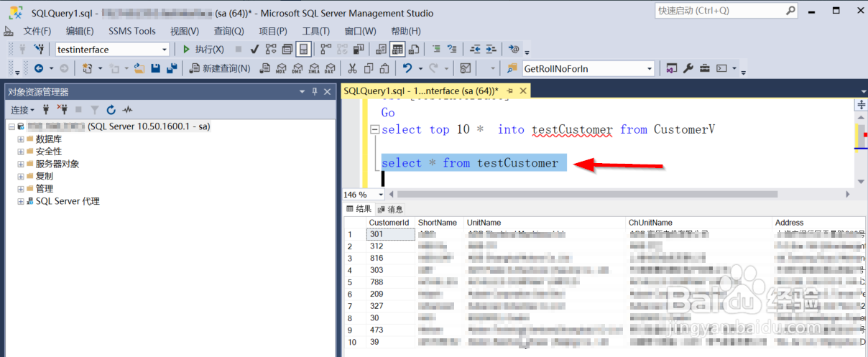This screenshot has width=868, height=357.
Task: Click the Open File folder icon
Action: (x=139, y=68)
